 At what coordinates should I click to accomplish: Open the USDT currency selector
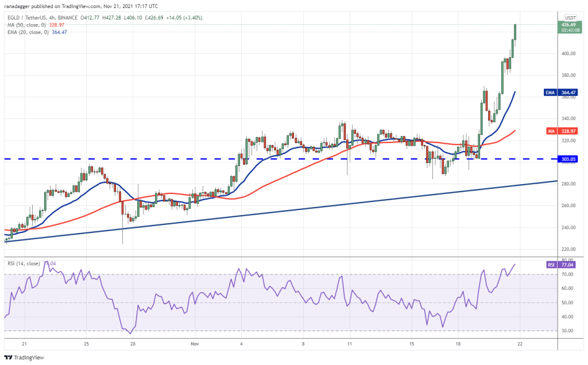pos(570,17)
